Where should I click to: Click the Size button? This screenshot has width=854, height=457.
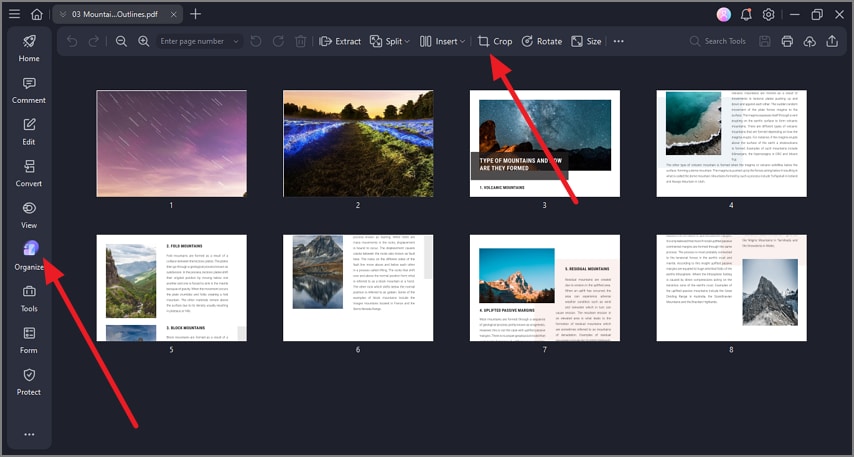click(586, 41)
